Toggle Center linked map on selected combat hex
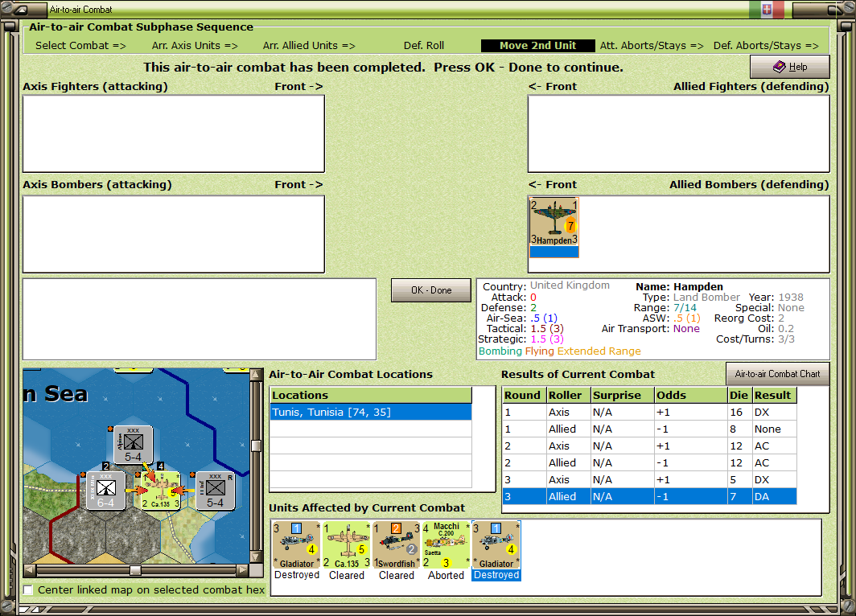Image resolution: width=856 pixels, height=616 pixels. 28,589
